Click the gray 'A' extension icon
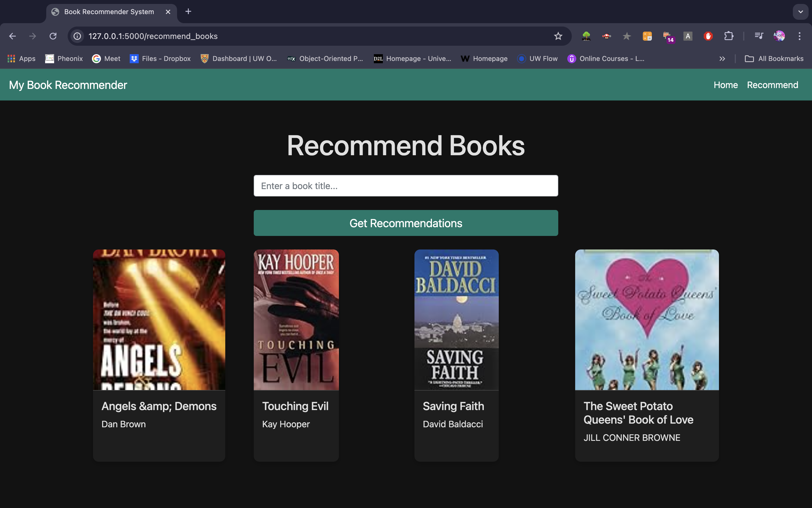The image size is (812, 508). [x=688, y=36]
